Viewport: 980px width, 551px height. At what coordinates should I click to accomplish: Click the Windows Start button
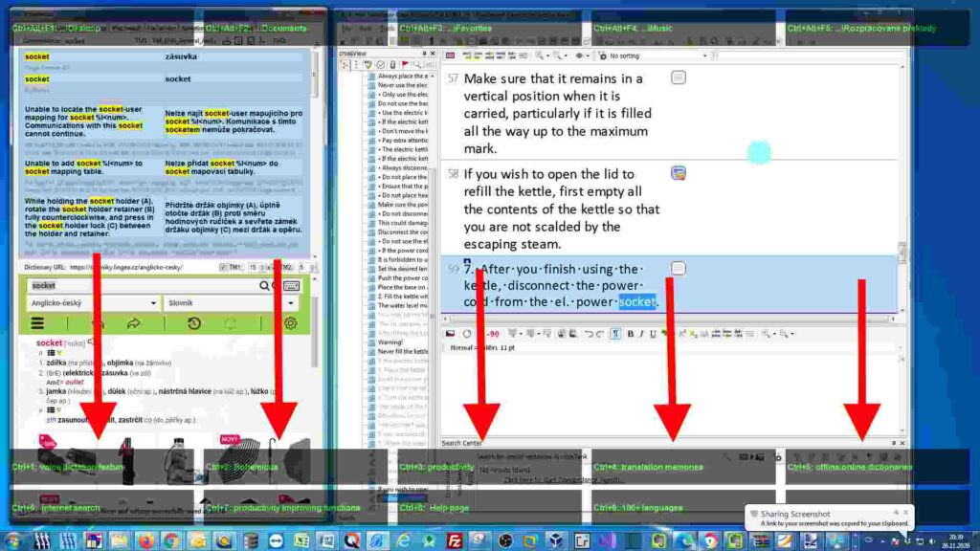point(12,540)
